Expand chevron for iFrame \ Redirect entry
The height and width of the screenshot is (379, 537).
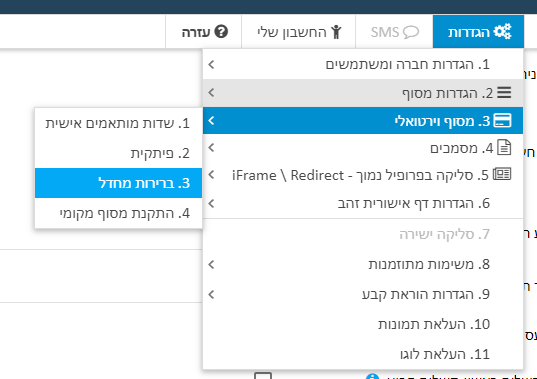211,175
